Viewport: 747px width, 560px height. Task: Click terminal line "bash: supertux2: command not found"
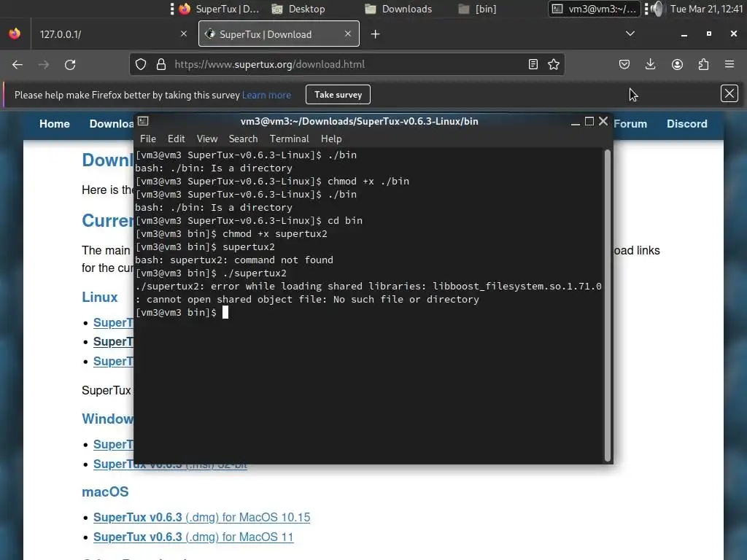click(234, 260)
